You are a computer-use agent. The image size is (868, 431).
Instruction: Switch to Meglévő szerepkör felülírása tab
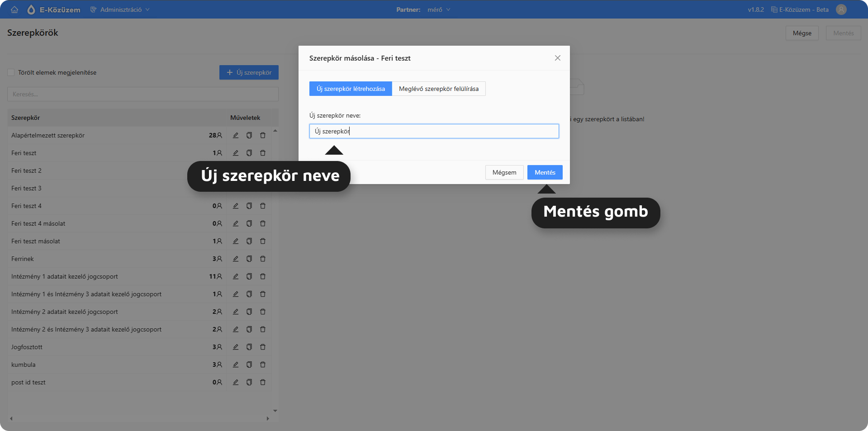coord(438,89)
